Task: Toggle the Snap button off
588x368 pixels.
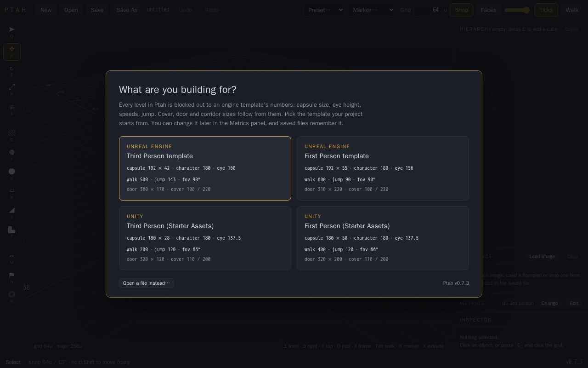Action: (461, 10)
